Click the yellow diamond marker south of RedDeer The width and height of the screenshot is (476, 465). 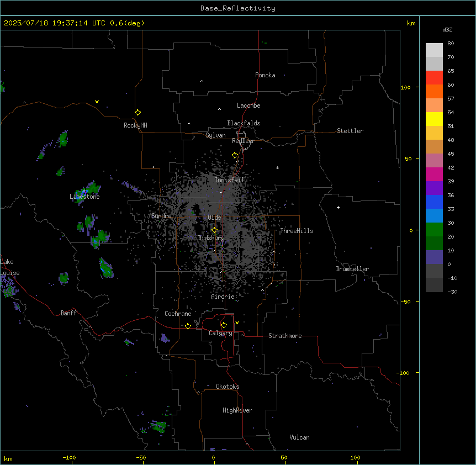click(235, 155)
